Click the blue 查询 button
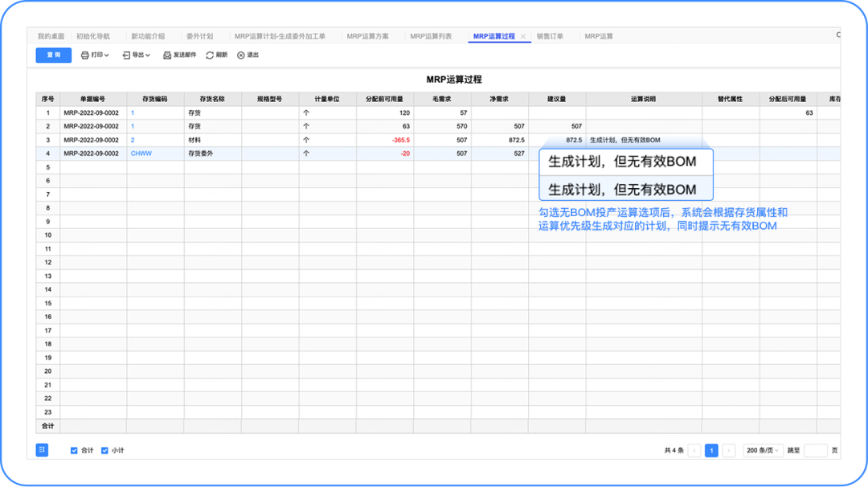Image resolution: width=868 pixels, height=487 pixels. click(x=54, y=55)
